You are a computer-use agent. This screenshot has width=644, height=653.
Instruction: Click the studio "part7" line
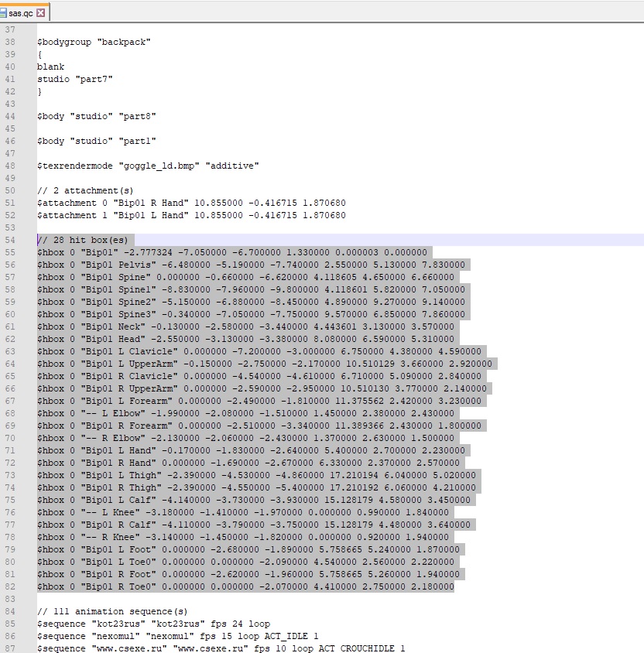pyautogui.click(x=75, y=79)
